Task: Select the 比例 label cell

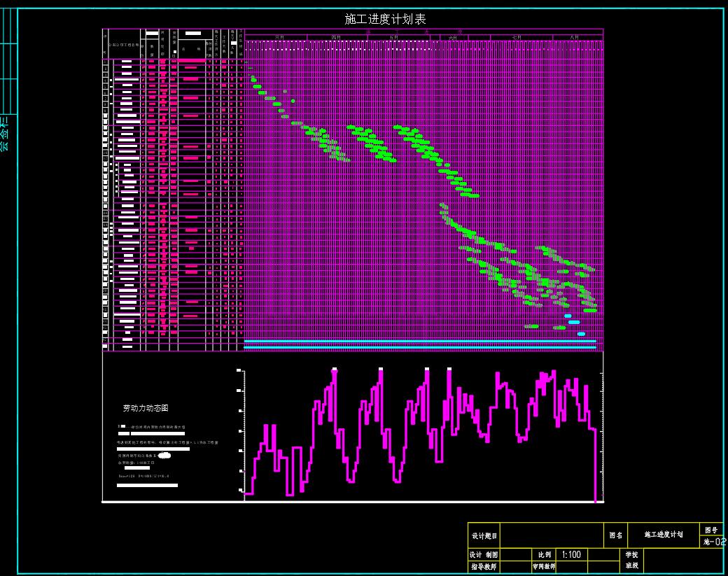Action: [x=544, y=554]
